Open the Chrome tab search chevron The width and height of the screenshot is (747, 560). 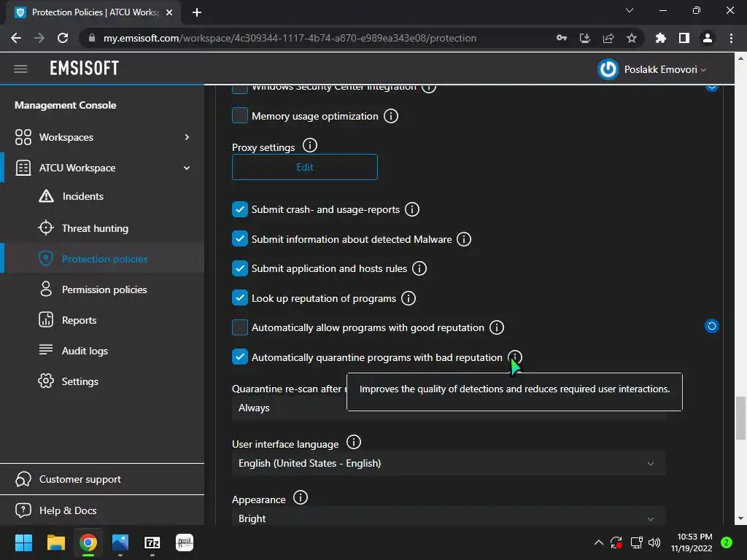pos(630,10)
